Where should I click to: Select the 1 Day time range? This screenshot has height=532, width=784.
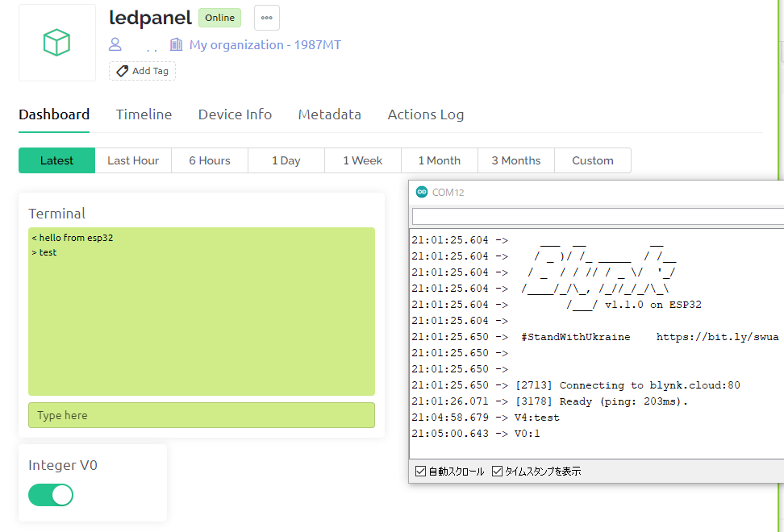pos(286,160)
